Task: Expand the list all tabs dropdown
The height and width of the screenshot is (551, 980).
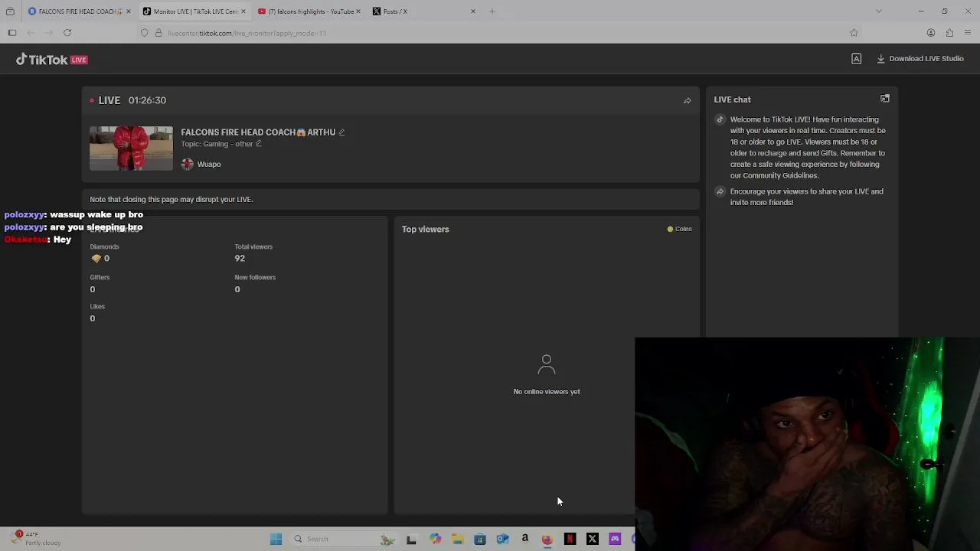Action: pos(879,11)
